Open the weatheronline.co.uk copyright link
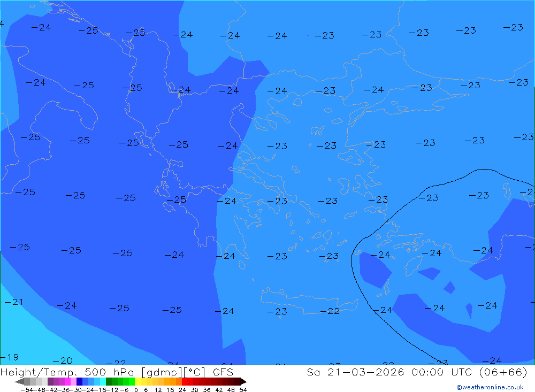Image resolution: width=535 pixels, height=392 pixels. pyautogui.click(x=490, y=387)
